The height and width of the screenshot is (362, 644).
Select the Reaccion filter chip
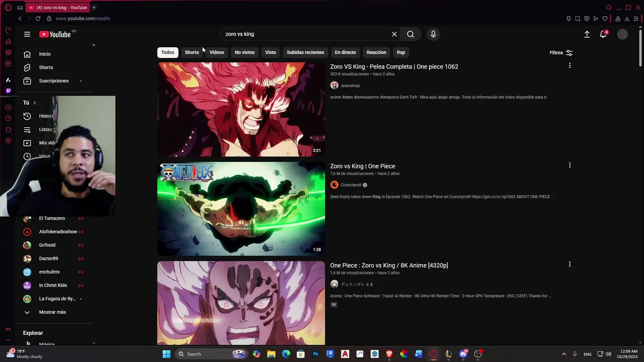pos(376,52)
